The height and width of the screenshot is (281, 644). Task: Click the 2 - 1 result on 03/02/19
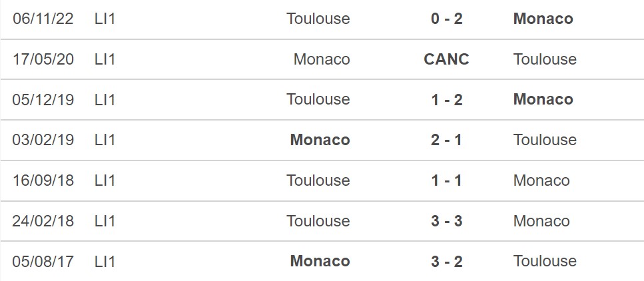point(446,140)
